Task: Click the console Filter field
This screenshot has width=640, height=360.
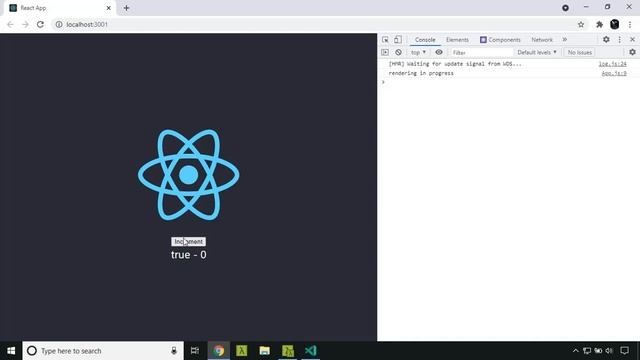Action: click(x=482, y=52)
